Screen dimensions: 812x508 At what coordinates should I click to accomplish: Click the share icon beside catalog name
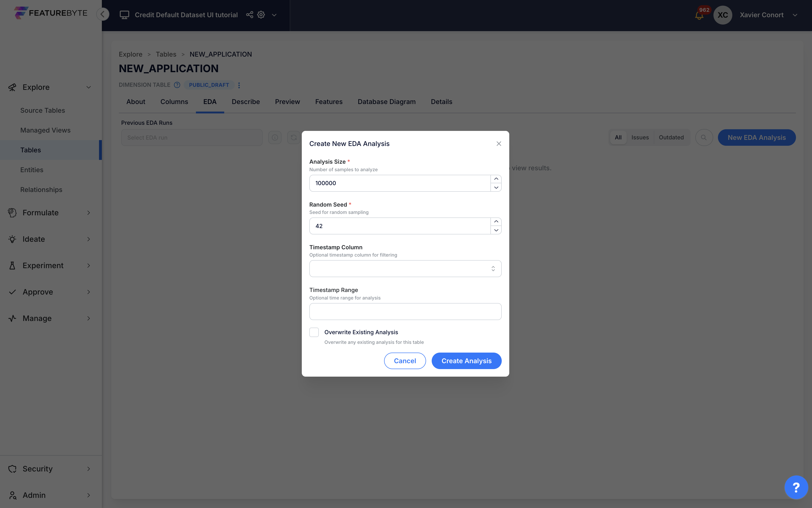(x=249, y=15)
